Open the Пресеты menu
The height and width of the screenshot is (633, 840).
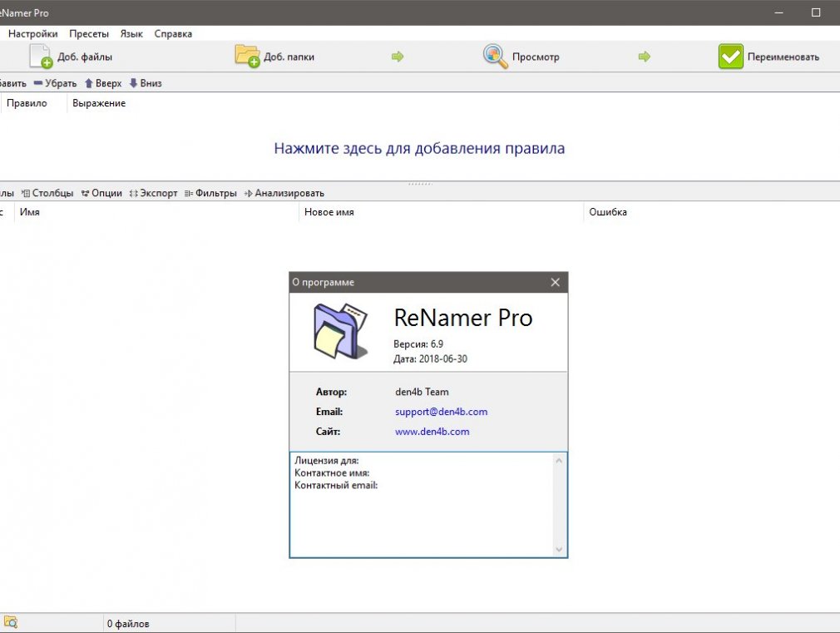89,34
